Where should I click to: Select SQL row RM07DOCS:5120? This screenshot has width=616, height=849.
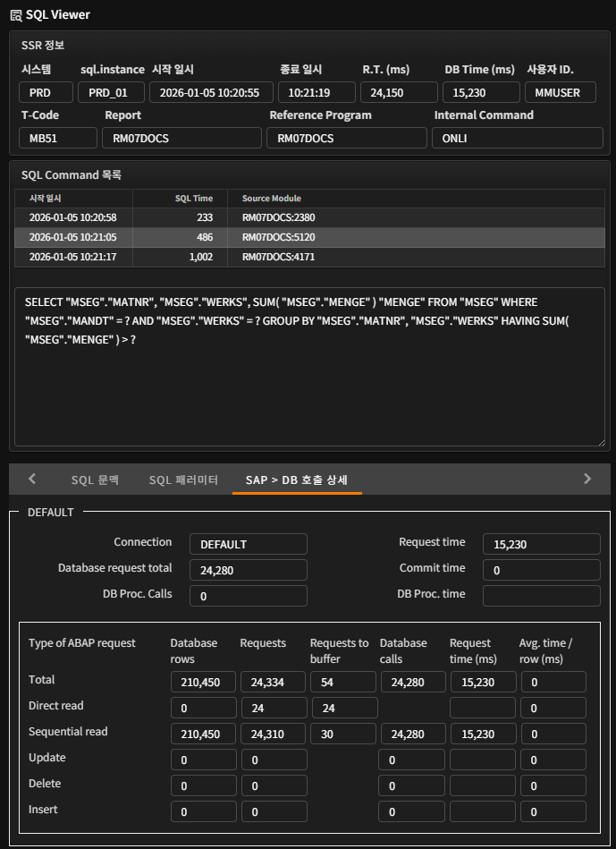click(309, 237)
